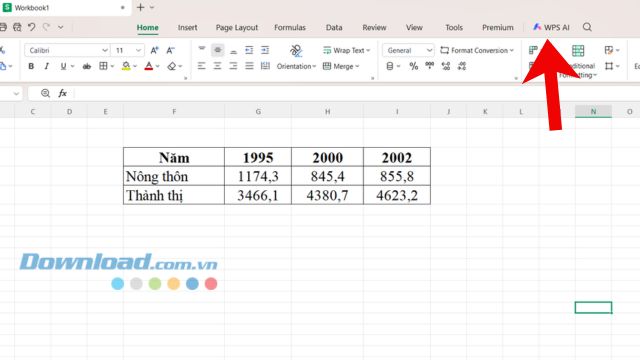Open the Number Format General dropdown
The image size is (640, 360).
(408, 50)
